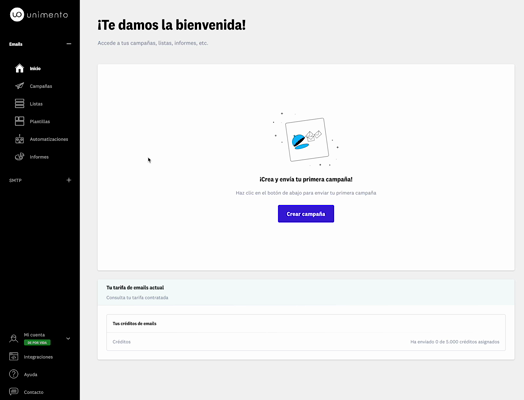Collapse the Emails section with minus
This screenshot has width=524, height=400.
69,44
